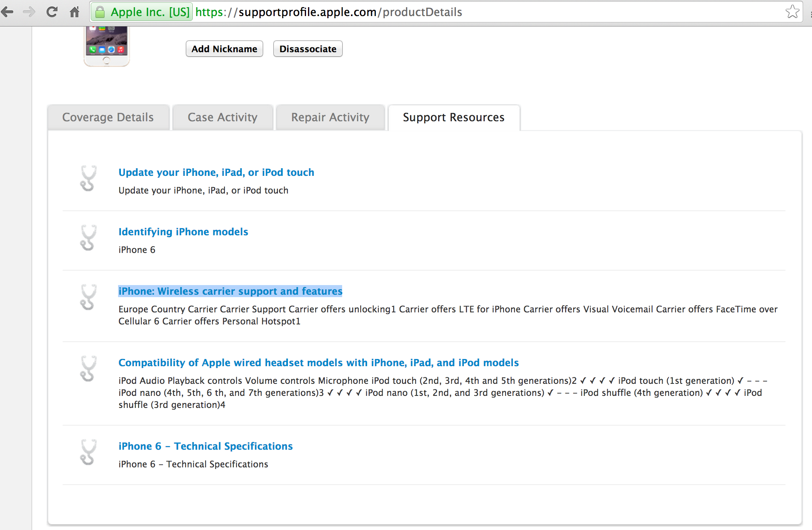Click the 'iPod Audio Playback controls' description text

pyautogui.click(x=443, y=393)
